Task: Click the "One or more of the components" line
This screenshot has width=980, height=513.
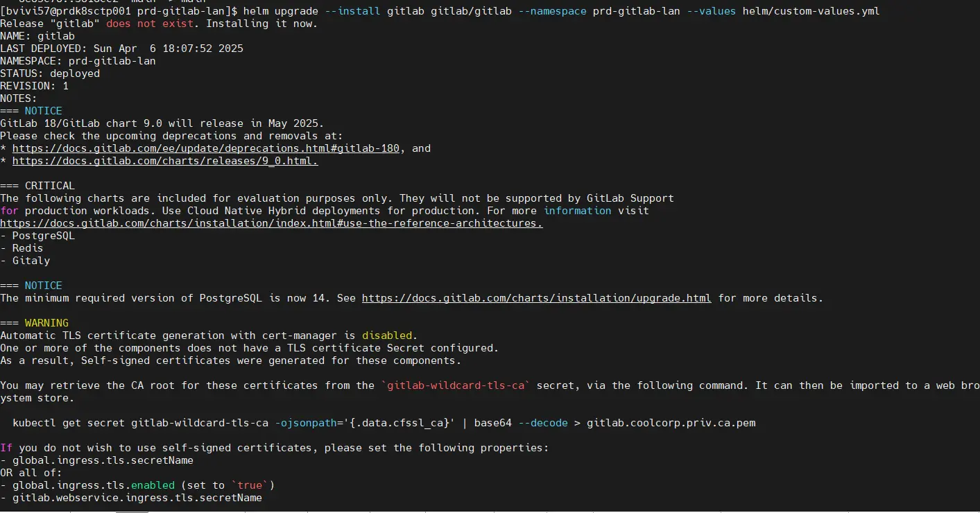Action: [x=250, y=348]
